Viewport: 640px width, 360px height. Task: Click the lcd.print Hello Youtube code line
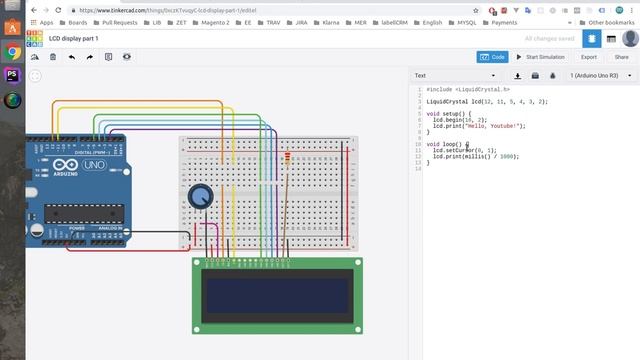click(479, 126)
